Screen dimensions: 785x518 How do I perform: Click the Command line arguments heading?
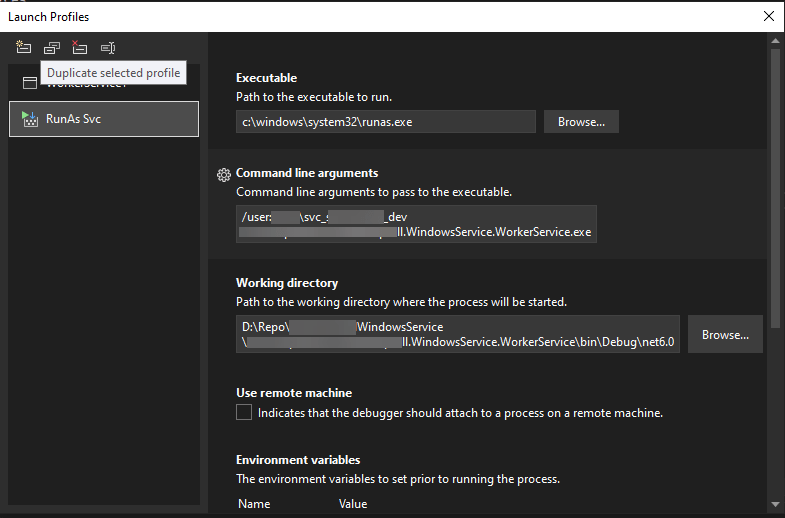tap(307, 173)
